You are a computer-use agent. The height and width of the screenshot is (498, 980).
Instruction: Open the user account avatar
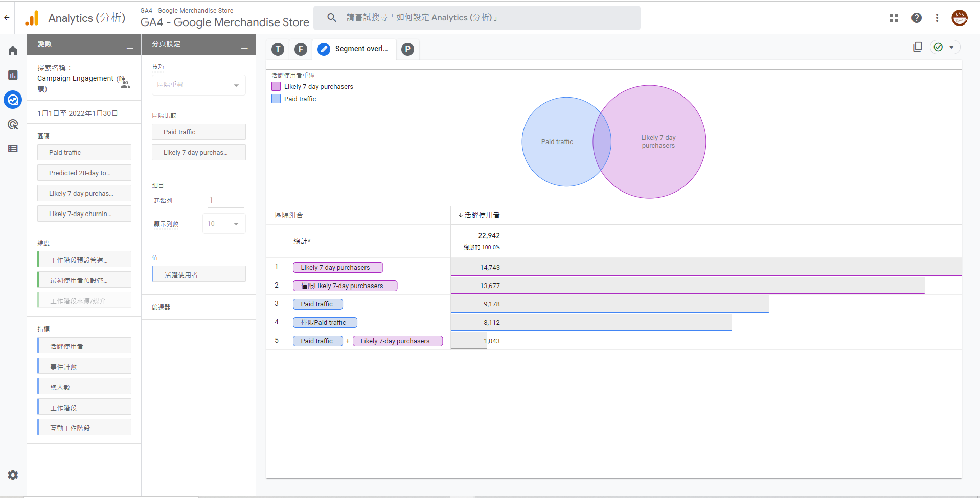click(x=959, y=18)
